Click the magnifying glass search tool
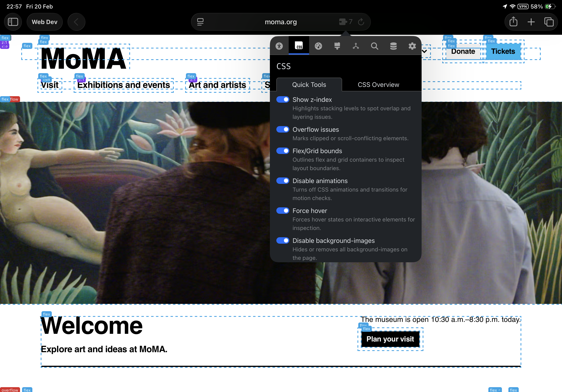Screen dimensions: 562x392 click(x=374, y=46)
